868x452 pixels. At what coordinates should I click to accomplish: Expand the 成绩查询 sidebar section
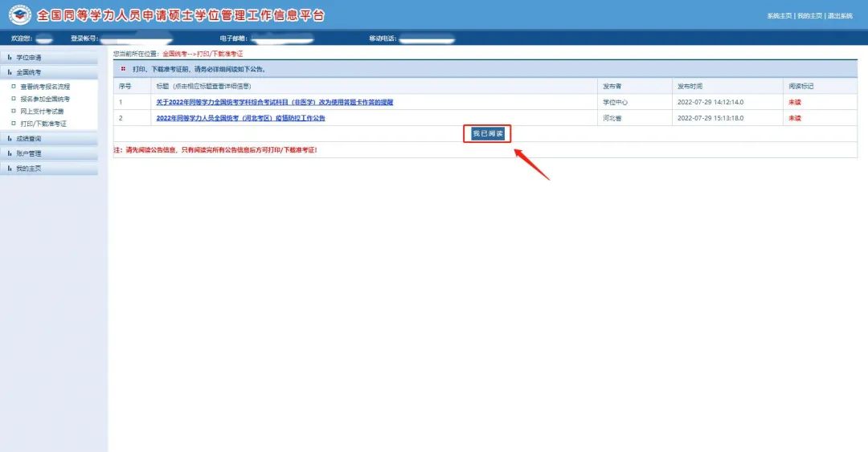[x=29, y=139]
